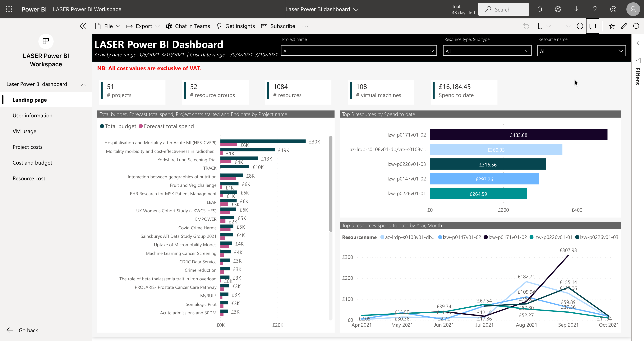Open settings gear icon
644x341 pixels.
[558, 9]
